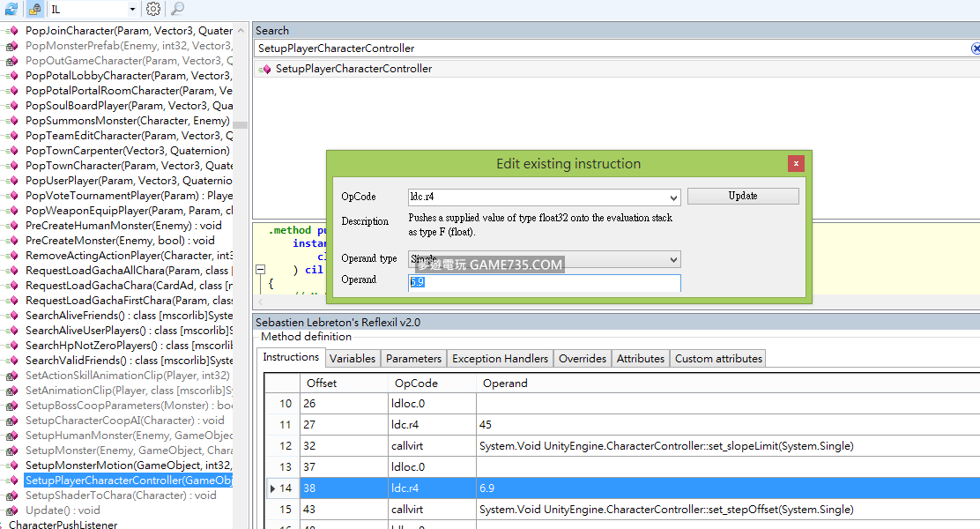Click the refresh icon in the toolbar

pyautogui.click(x=11, y=9)
